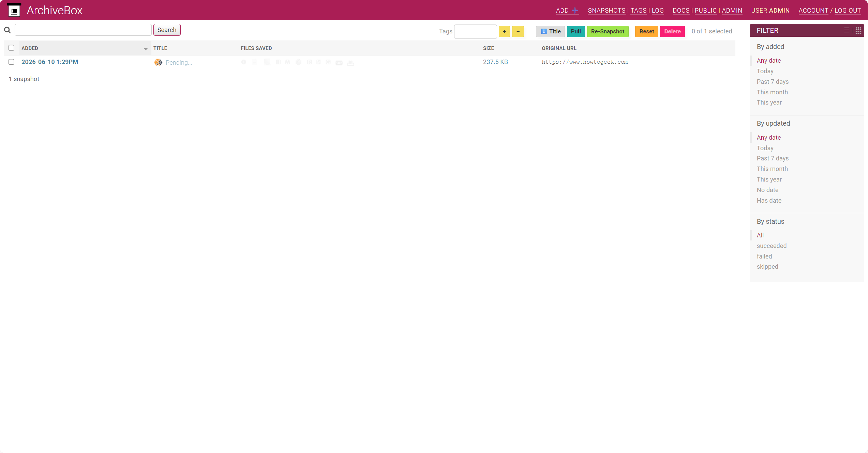Open the PUBLIC menu link
This screenshot has width=868, height=453.
(x=705, y=11)
